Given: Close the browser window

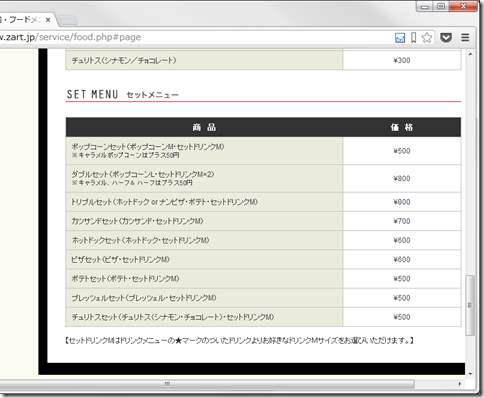Looking at the screenshot, I should 463,6.
